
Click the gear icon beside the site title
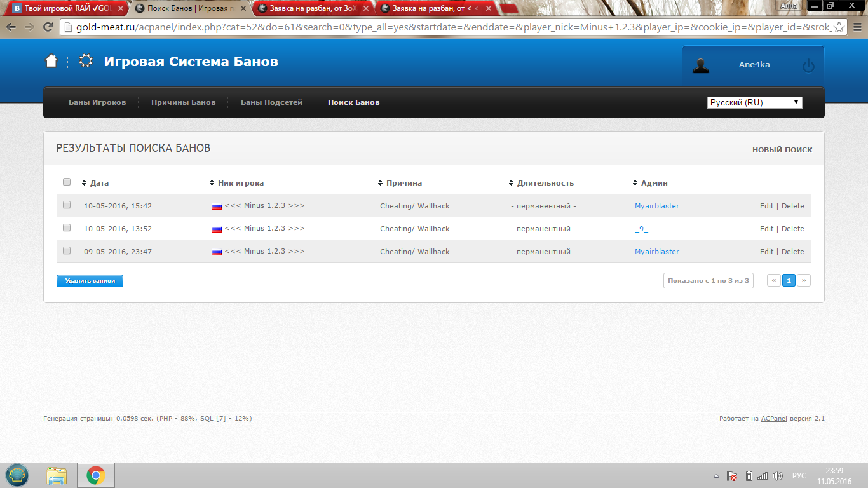tap(86, 61)
